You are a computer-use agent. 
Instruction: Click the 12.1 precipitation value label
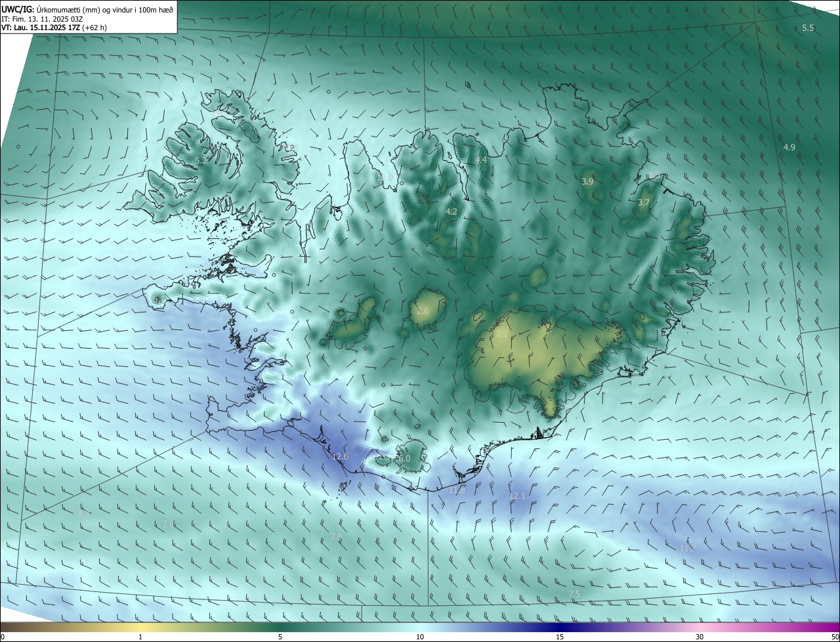click(517, 496)
